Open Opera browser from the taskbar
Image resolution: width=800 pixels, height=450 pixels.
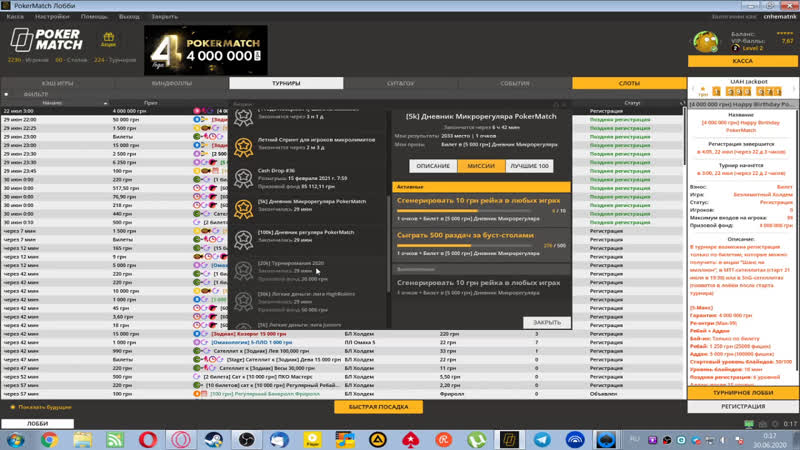147,439
